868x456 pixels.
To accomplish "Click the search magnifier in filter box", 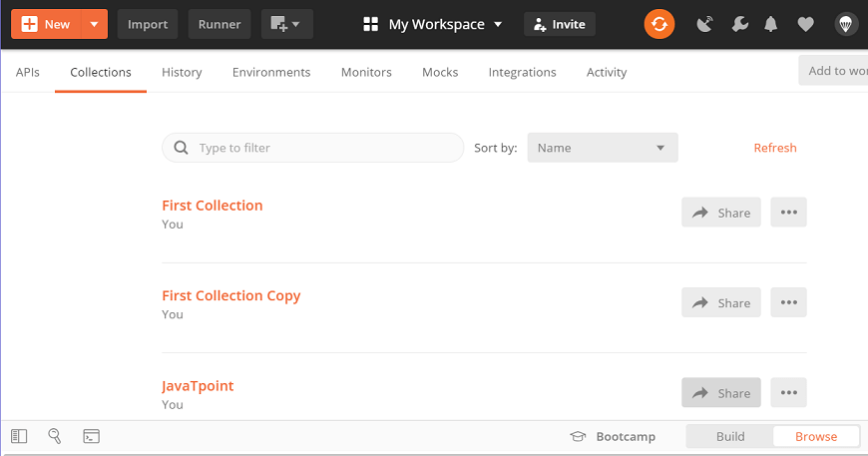I will click(181, 148).
